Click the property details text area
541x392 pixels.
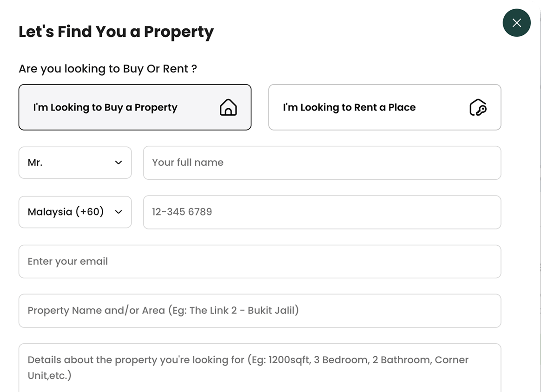pos(260,367)
